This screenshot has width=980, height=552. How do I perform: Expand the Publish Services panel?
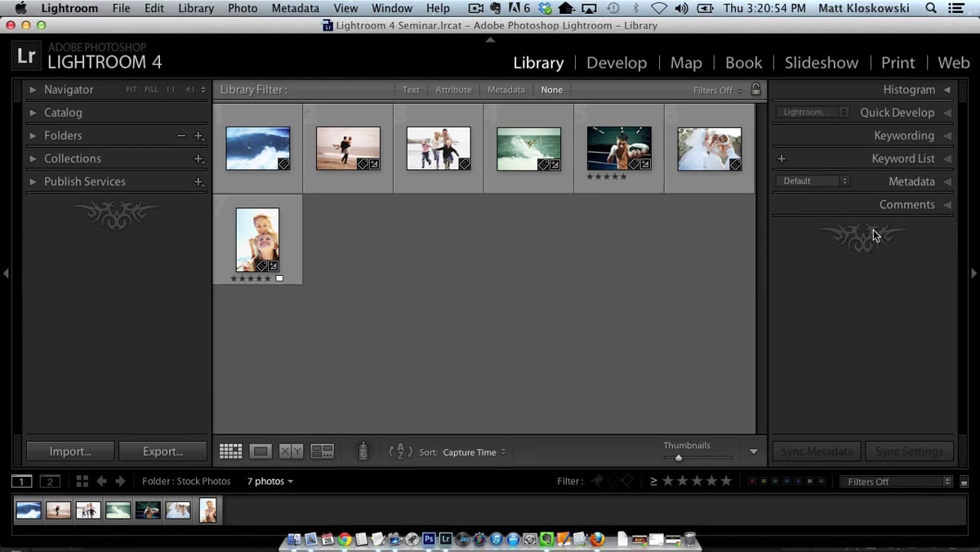(33, 181)
